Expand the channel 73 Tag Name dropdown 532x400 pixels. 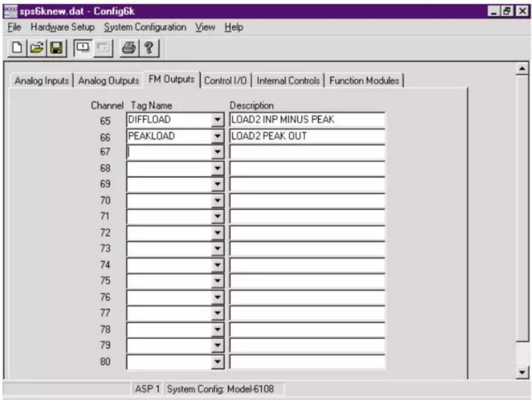218,249
